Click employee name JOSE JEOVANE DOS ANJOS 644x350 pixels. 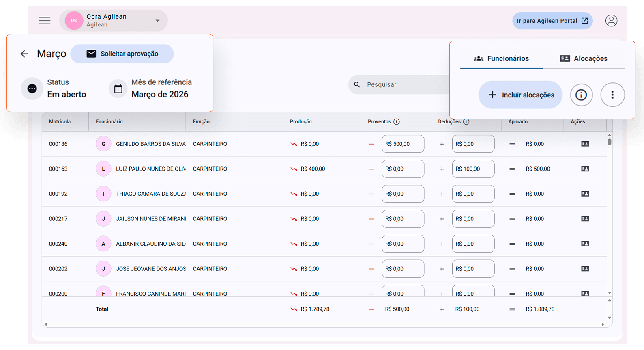pos(151,269)
